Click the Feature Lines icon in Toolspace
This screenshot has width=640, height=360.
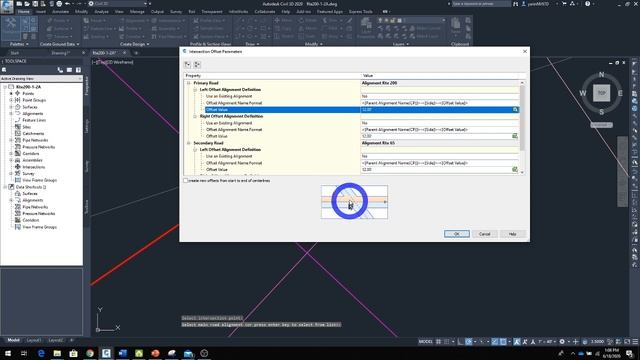point(18,120)
